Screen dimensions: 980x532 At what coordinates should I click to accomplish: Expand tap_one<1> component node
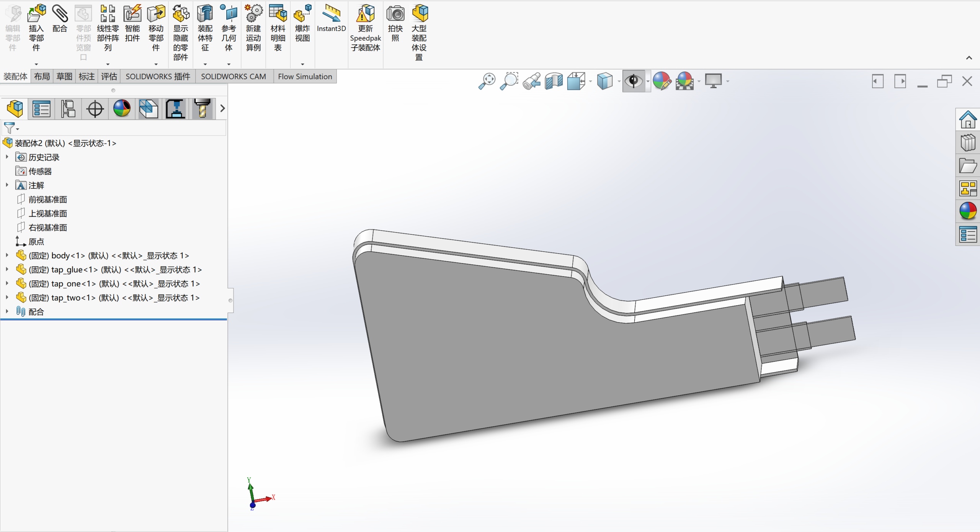[7, 283]
